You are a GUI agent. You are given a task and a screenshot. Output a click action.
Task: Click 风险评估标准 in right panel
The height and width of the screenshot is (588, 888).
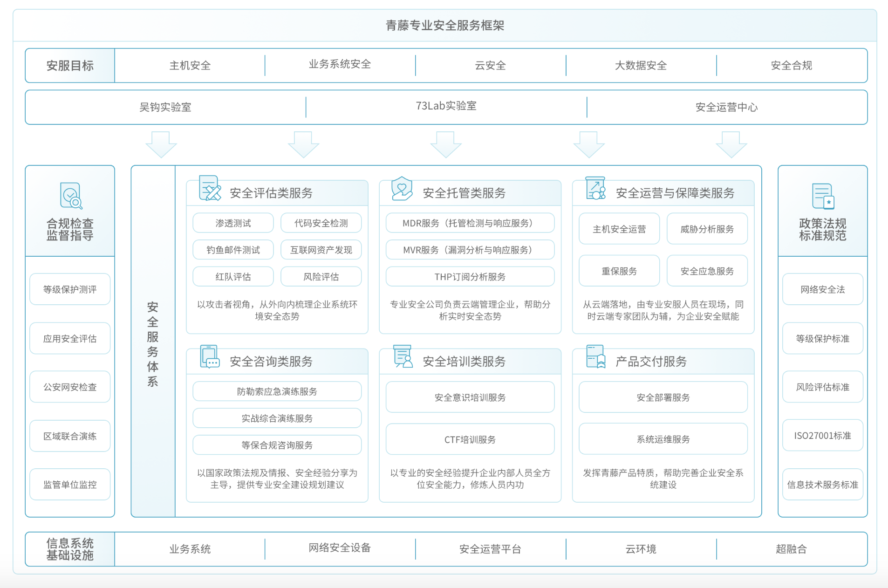pyautogui.click(x=823, y=387)
